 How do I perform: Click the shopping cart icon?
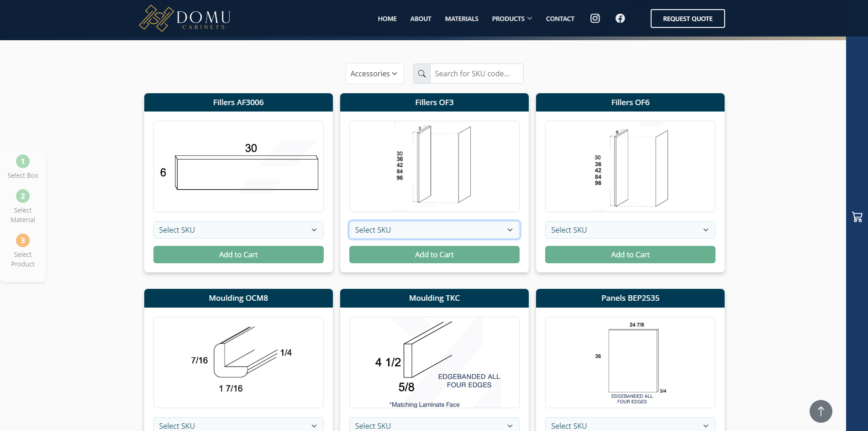click(x=857, y=217)
